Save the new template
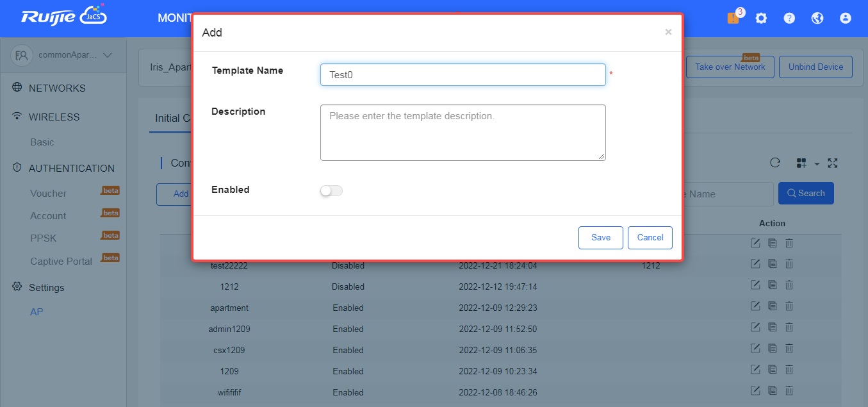The image size is (868, 407). [600, 237]
